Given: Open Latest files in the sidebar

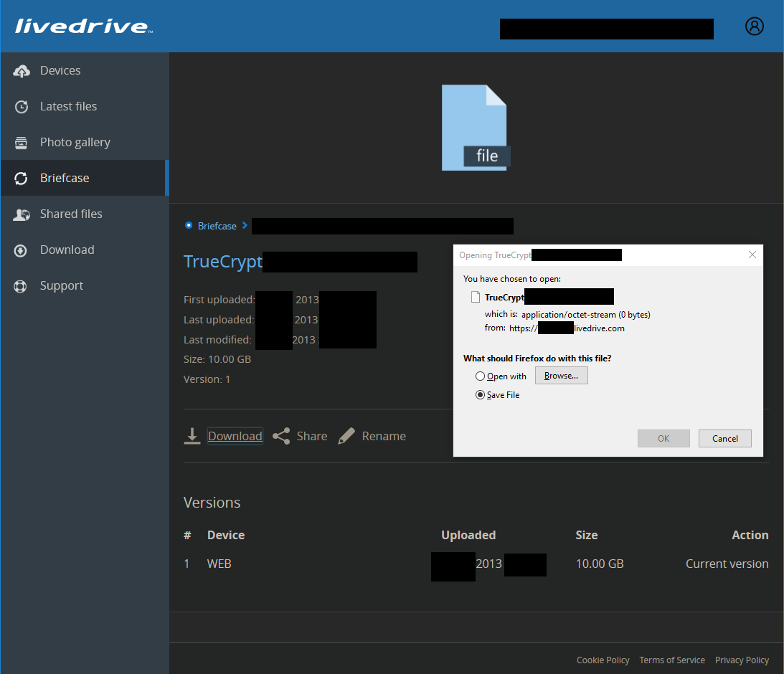Looking at the screenshot, I should [85, 106].
